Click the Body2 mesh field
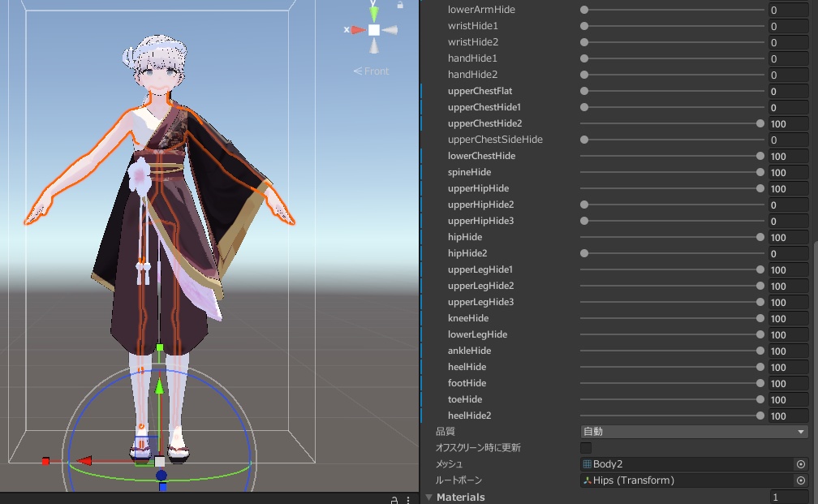The image size is (818, 504). [688, 464]
